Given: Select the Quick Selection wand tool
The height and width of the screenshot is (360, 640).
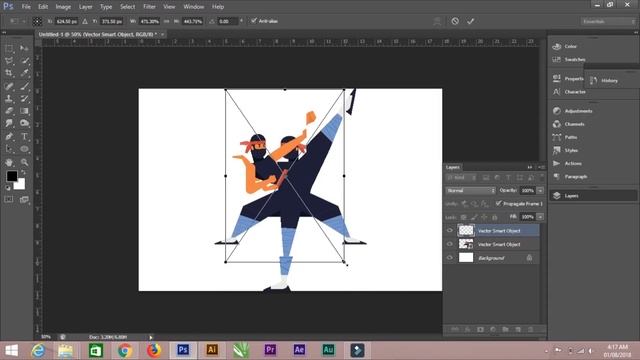Looking at the screenshot, I should pos(24,61).
